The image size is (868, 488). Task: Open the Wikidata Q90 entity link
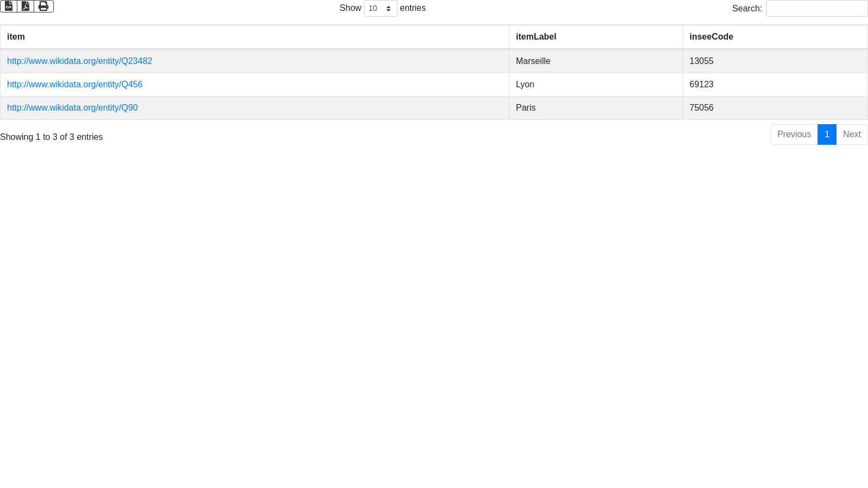point(72,108)
